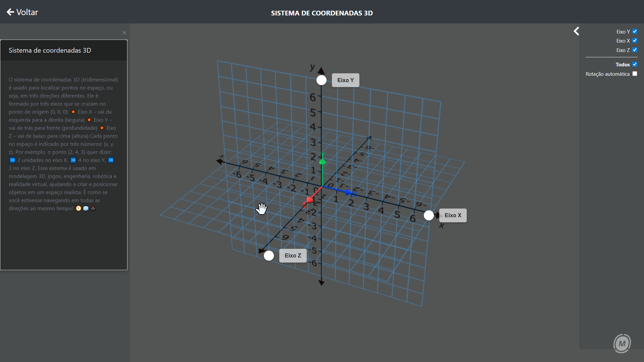Image resolution: width=644 pixels, height=362 pixels.
Task: Select the red axis arrow near the origin
Action: click(310, 199)
